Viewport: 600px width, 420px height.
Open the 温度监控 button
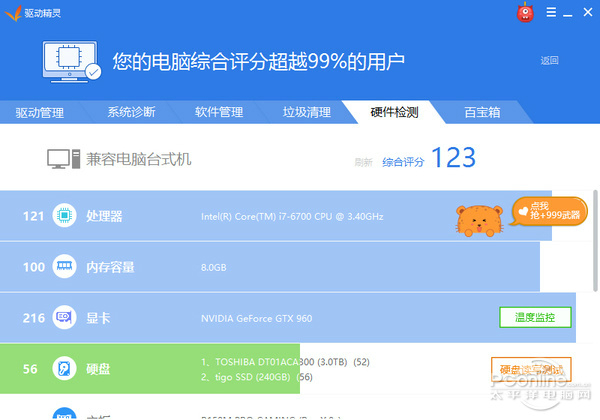535,317
